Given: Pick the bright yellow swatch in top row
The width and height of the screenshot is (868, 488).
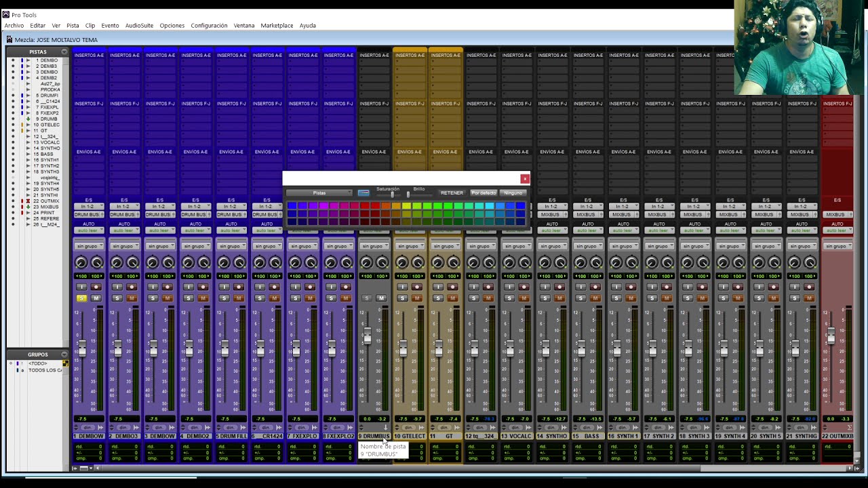Looking at the screenshot, I should [406, 205].
